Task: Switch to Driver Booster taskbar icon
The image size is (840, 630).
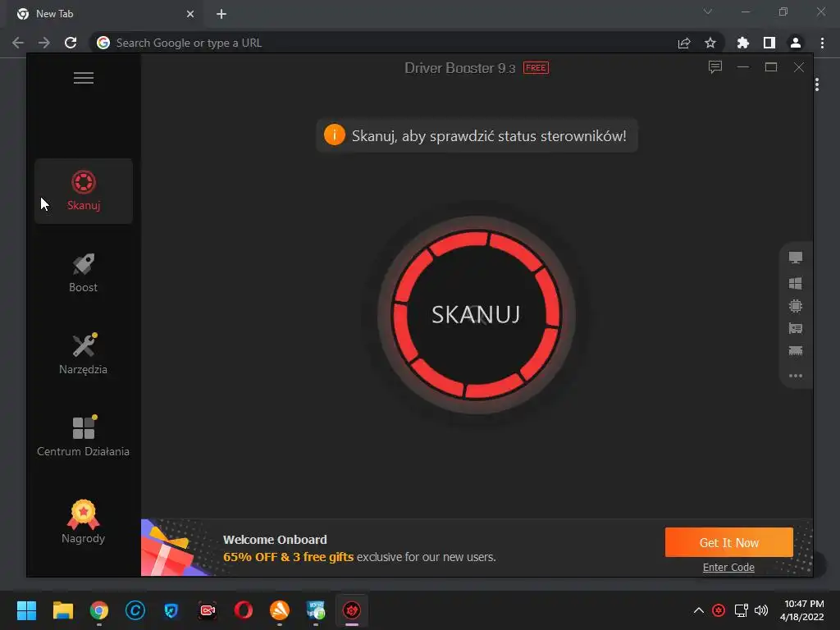Action: tap(352, 610)
